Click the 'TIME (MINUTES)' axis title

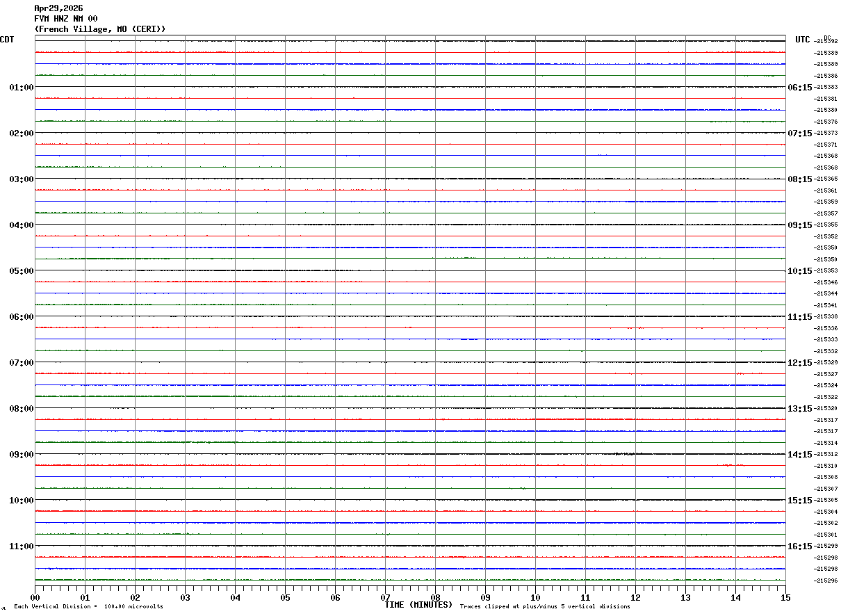click(418, 605)
